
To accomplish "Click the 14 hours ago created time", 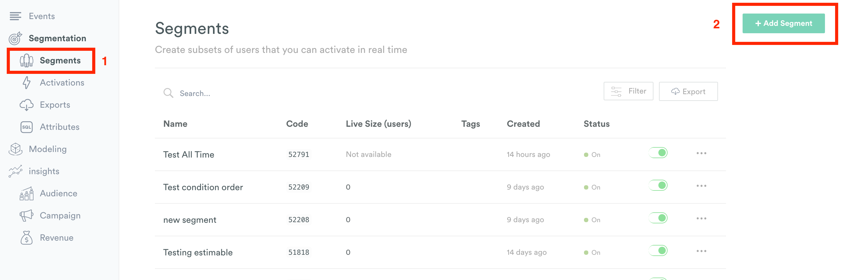I will [x=528, y=155].
